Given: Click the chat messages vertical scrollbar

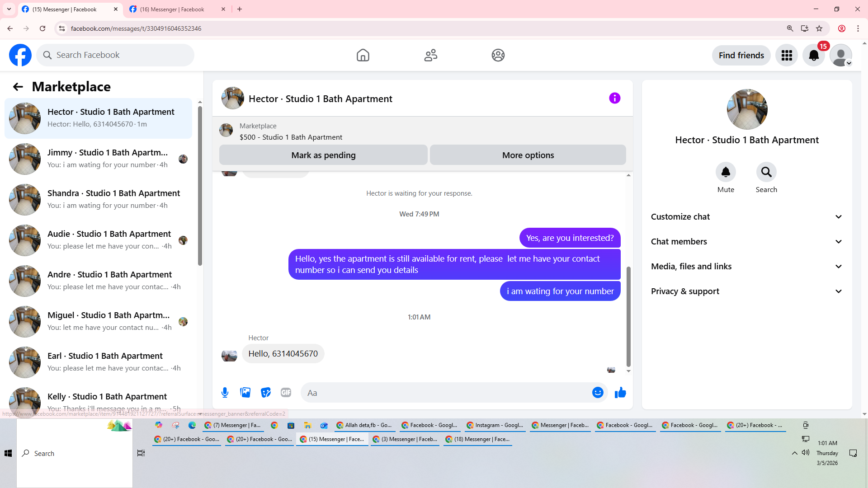Looking at the screenshot, I should (x=628, y=316).
